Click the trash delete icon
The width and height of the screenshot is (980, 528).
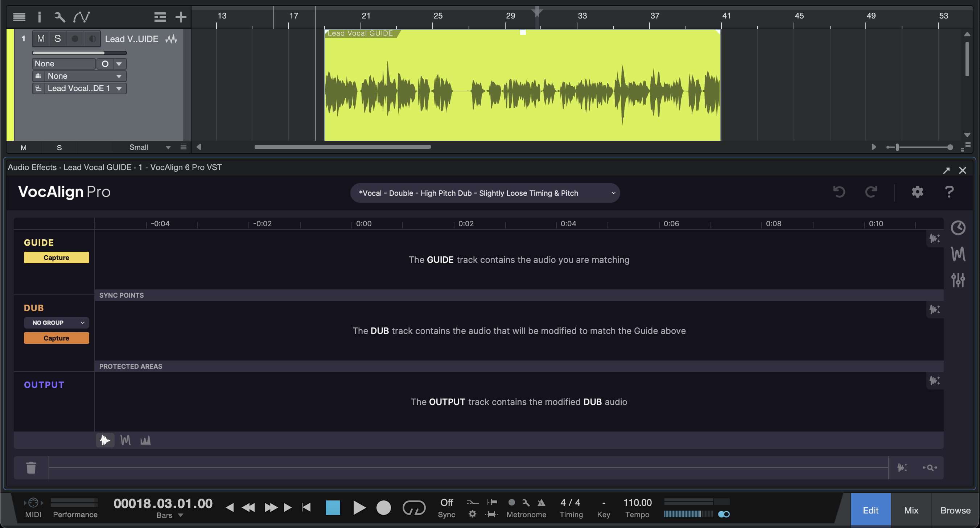click(31, 467)
